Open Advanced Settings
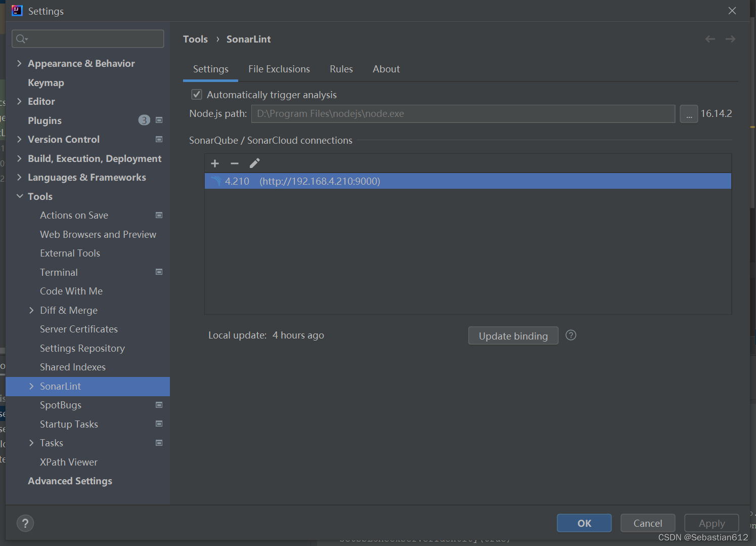Screen dimensions: 756x546 [70, 481]
